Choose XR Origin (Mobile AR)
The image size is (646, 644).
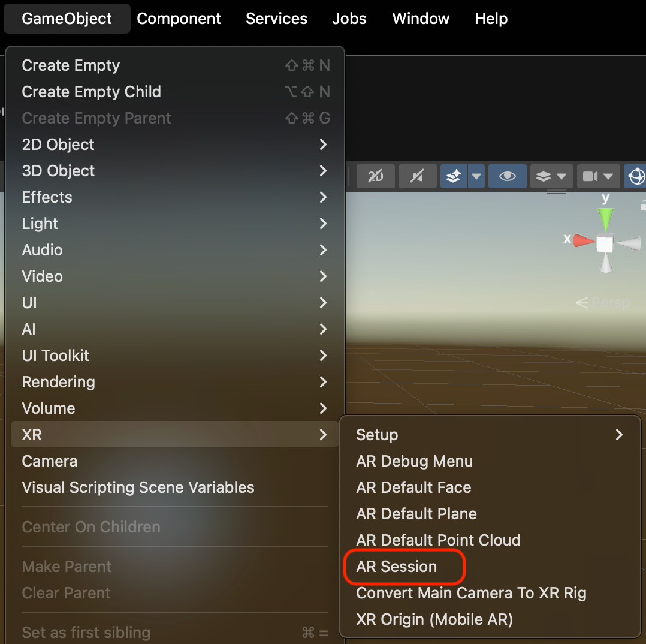tap(490, 619)
